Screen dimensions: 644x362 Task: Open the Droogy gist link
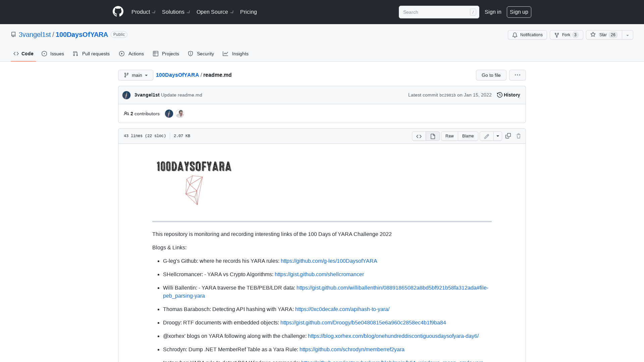(363, 322)
